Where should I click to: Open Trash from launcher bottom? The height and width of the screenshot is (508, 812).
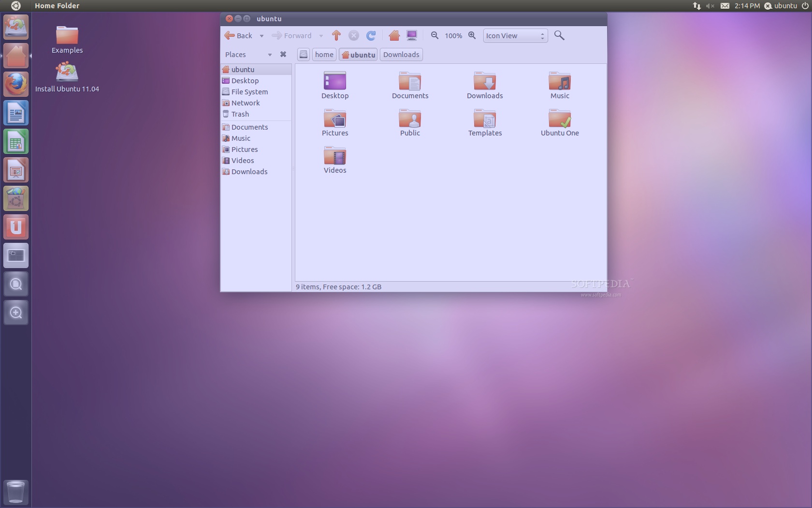pos(16,492)
